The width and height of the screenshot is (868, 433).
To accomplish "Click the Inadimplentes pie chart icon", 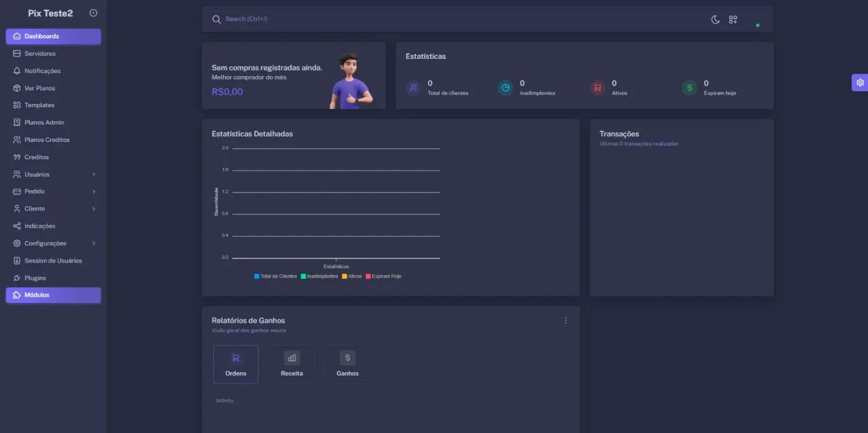I will pyautogui.click(x=506, y=88).
